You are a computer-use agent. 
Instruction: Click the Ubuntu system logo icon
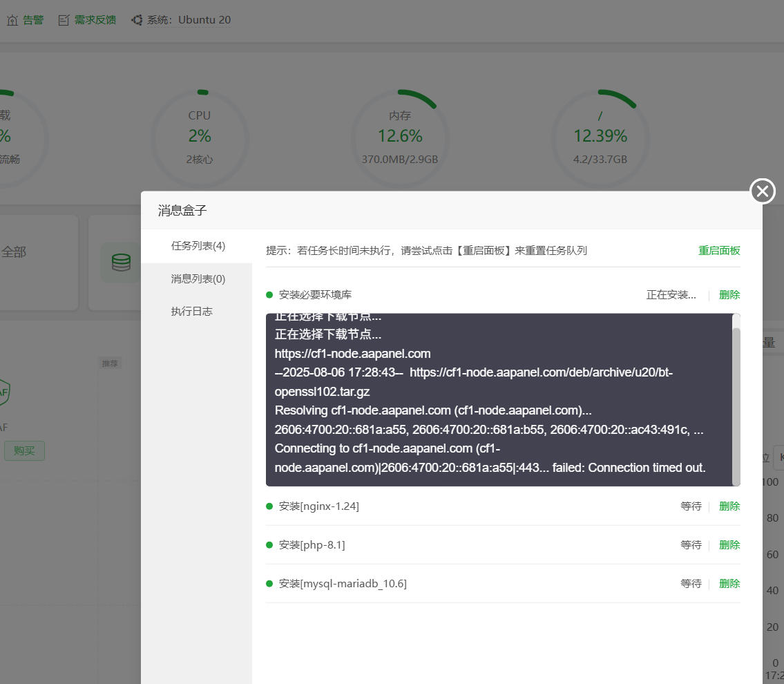pos(137,20)
